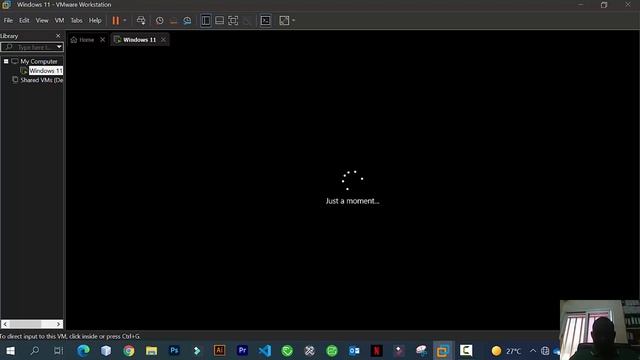Close the Library panel
The image size is (640, 360).
tap(58, 36)
